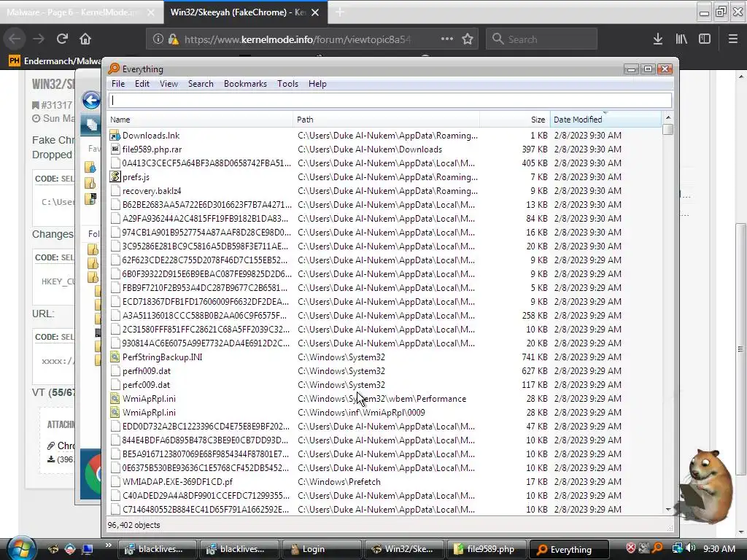Click the red security alert tray icon
The image size is (747, 560).
(x=631, y=548)
